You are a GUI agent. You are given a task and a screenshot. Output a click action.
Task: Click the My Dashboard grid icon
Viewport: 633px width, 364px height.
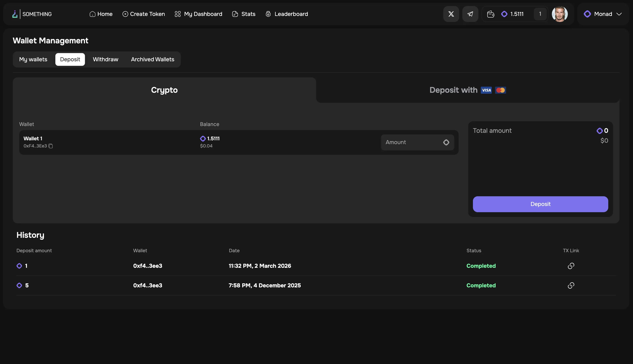pos(177,14)
